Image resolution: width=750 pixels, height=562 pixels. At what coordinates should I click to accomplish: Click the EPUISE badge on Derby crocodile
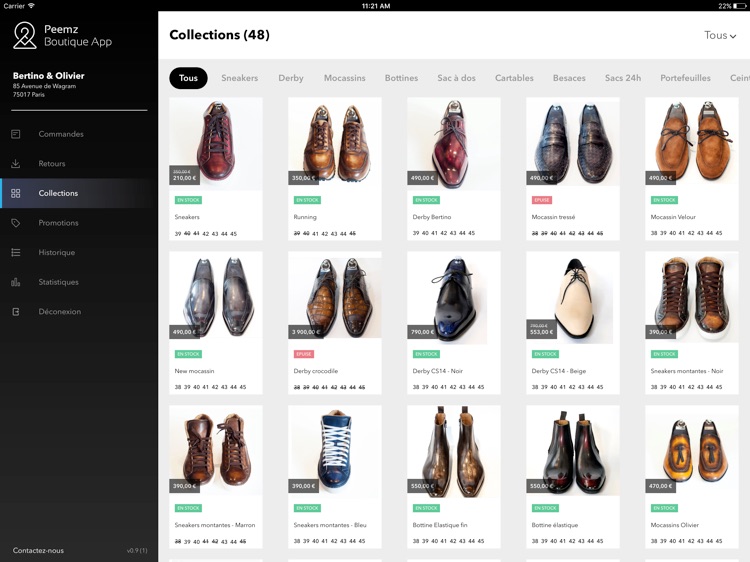click(304, 354)
